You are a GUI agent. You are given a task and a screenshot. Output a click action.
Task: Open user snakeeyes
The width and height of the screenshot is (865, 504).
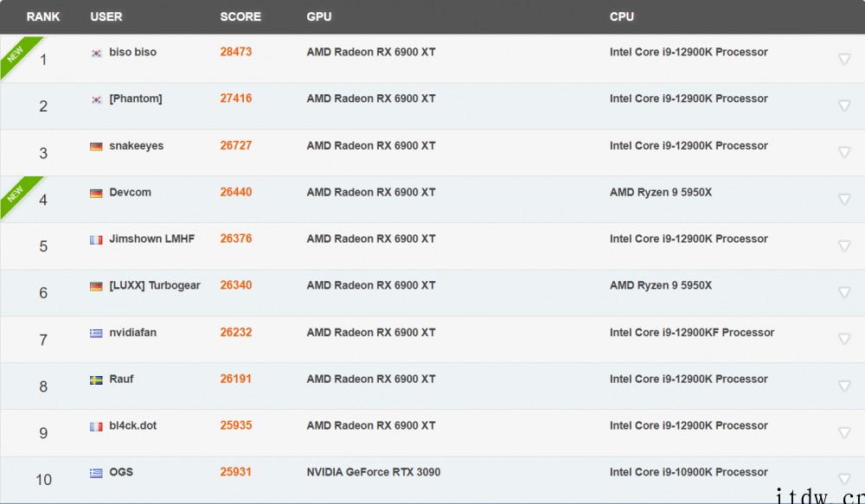[137, 145]
